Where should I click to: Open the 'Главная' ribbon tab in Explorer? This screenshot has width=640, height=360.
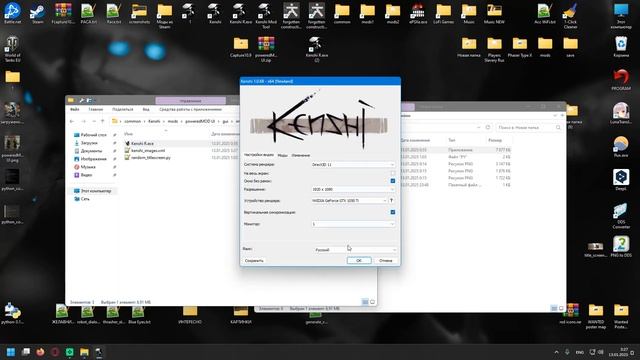(96, 109)
